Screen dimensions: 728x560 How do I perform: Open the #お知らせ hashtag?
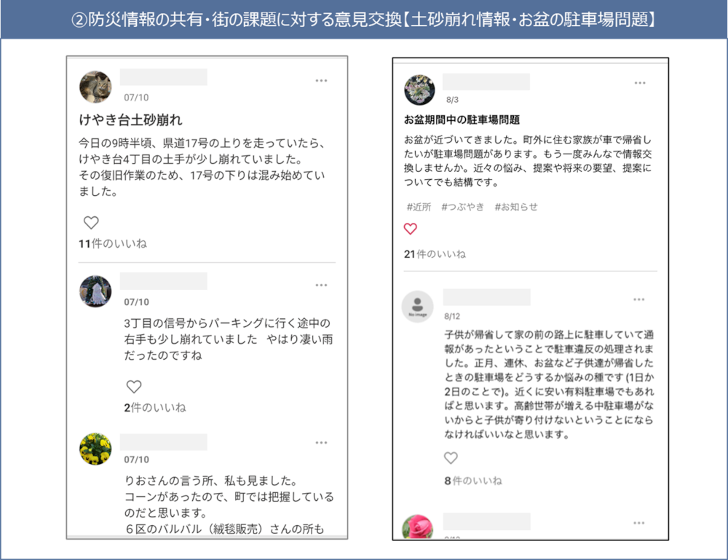516,207
